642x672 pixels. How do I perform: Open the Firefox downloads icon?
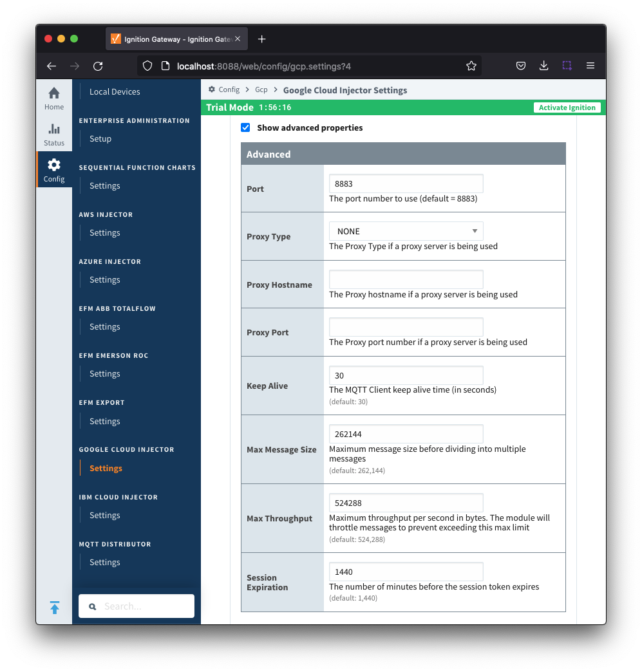tap(543, 66)
